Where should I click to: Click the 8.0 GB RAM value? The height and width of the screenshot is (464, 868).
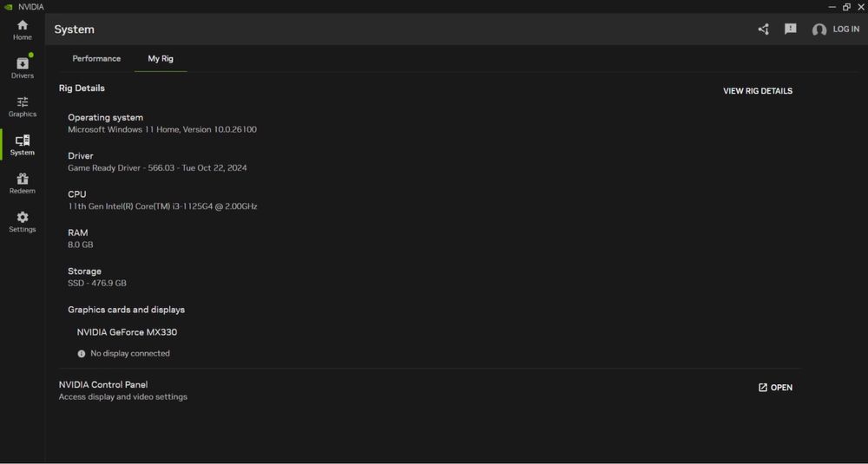[x=80, y=245]
